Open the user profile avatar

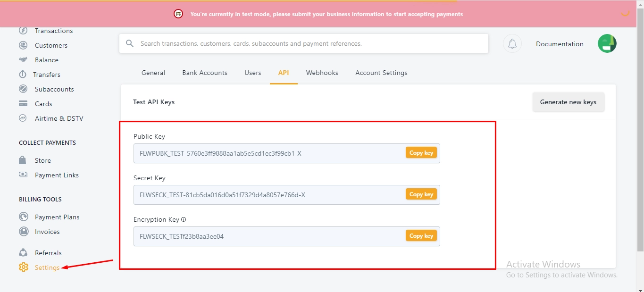(x=607, y=43)
